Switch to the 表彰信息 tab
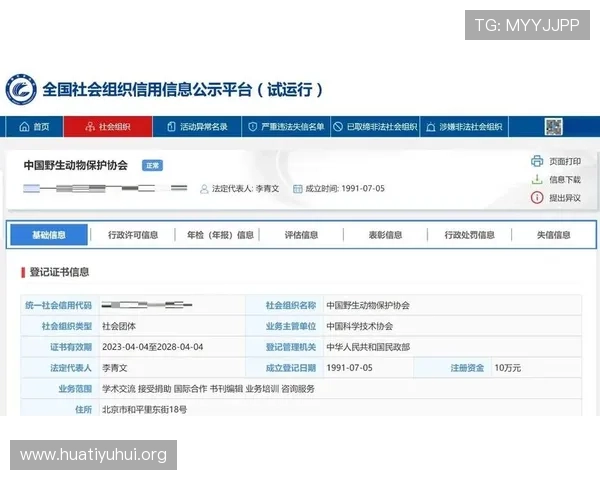600x480 pixels. (385, 235)
